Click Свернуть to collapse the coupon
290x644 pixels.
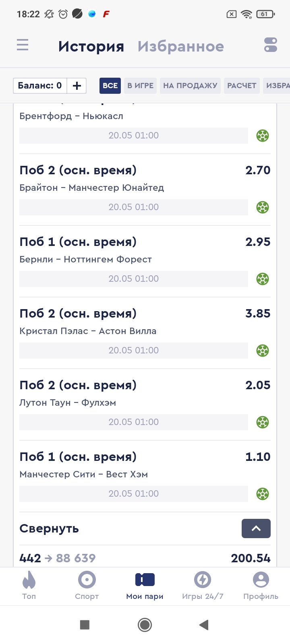(x=49, y=528)
